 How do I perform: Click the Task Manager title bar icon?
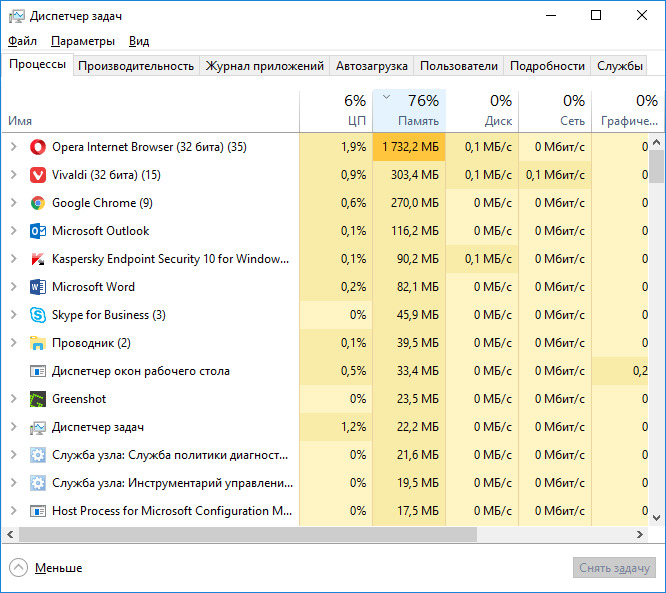17,16
